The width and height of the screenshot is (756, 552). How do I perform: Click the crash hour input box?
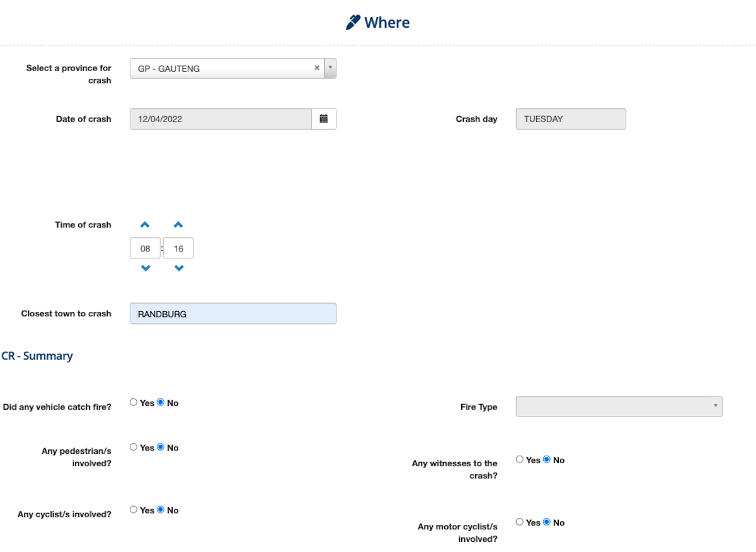tap(146, 248)
